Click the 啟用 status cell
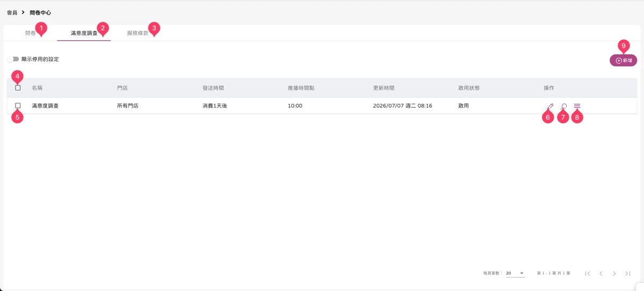 click(464, 106)
